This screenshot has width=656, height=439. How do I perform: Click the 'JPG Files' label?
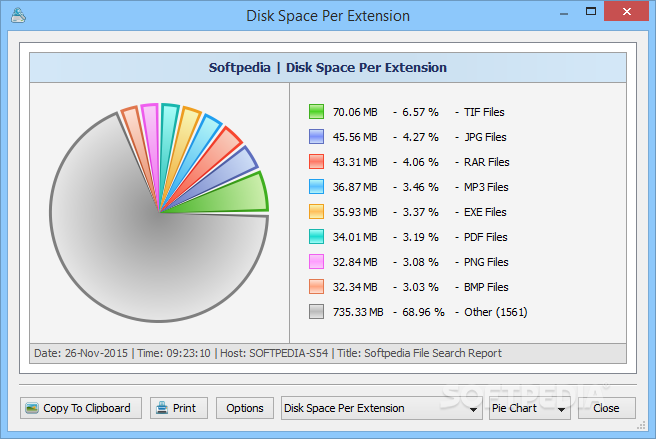click(x=485, y=137)
